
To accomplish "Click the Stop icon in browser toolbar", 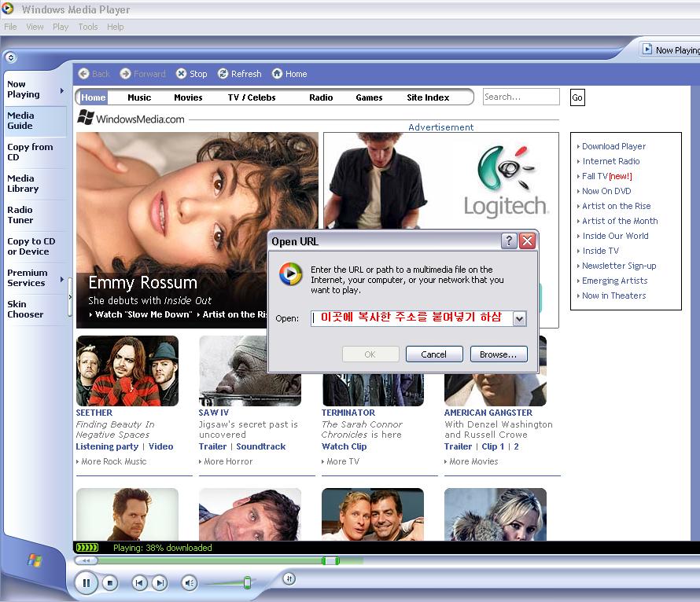I will [182, 74].
